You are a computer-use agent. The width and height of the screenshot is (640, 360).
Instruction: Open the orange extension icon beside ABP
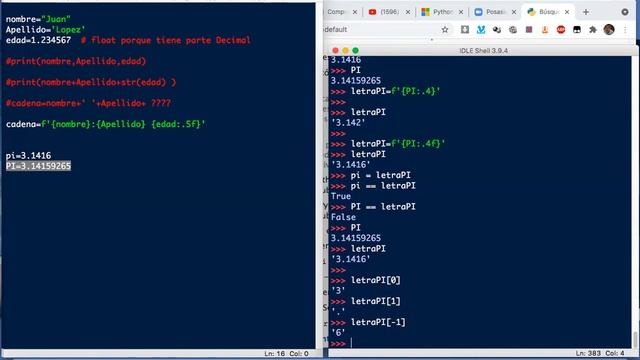click(x=545, y=29)
